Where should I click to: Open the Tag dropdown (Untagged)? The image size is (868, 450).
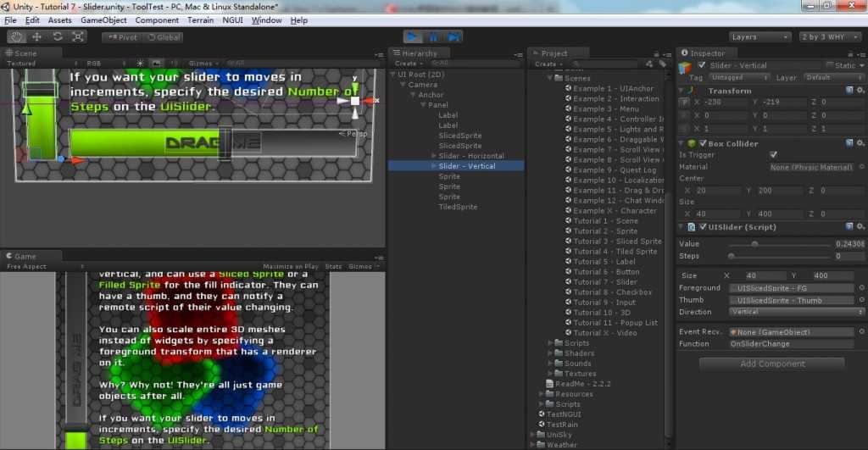point(739,77)
